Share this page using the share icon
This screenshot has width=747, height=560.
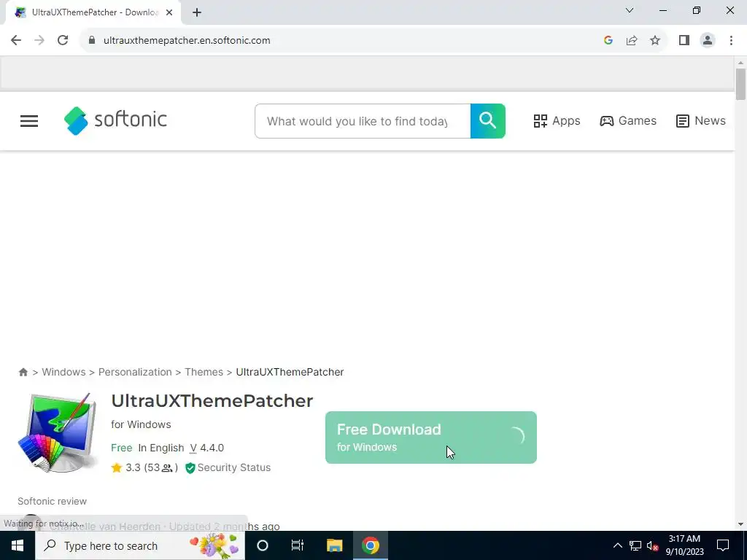632,41
